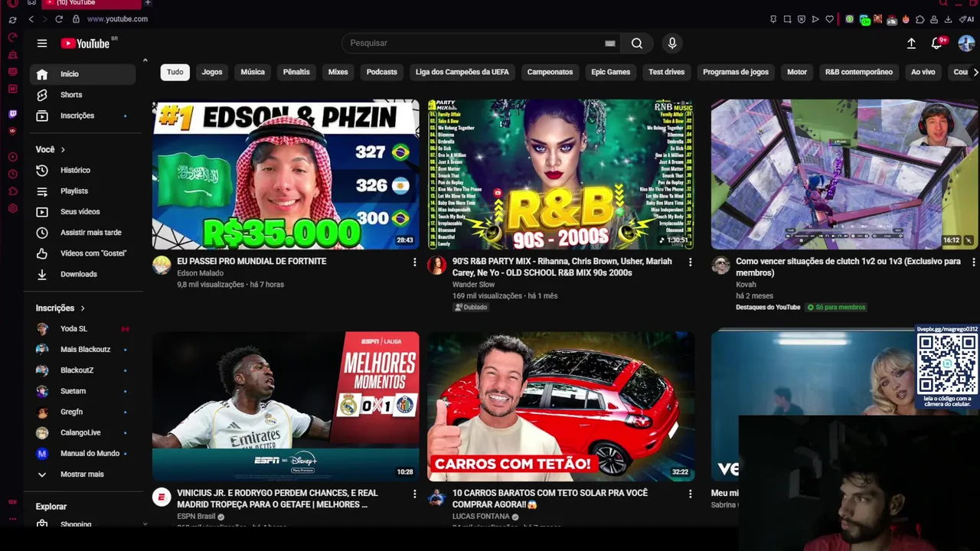Open Manual do Mundo channel subscription
This screenshot has width=980, height=551.
point(83,454)
